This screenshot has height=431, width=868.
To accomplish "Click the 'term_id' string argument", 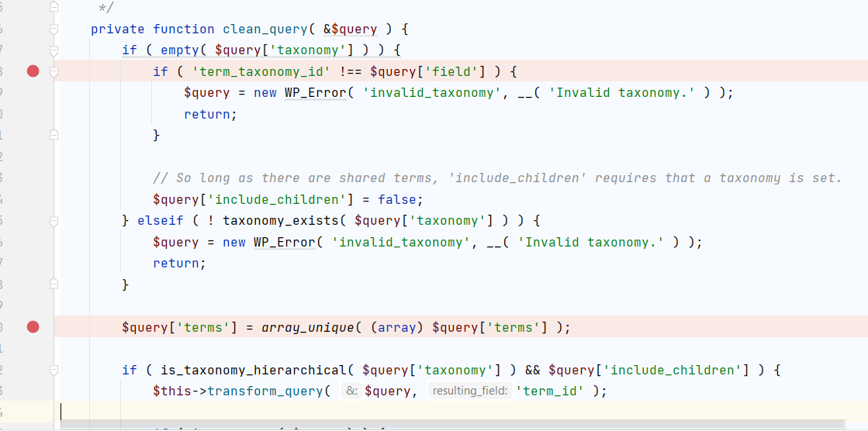I will 550,391.
